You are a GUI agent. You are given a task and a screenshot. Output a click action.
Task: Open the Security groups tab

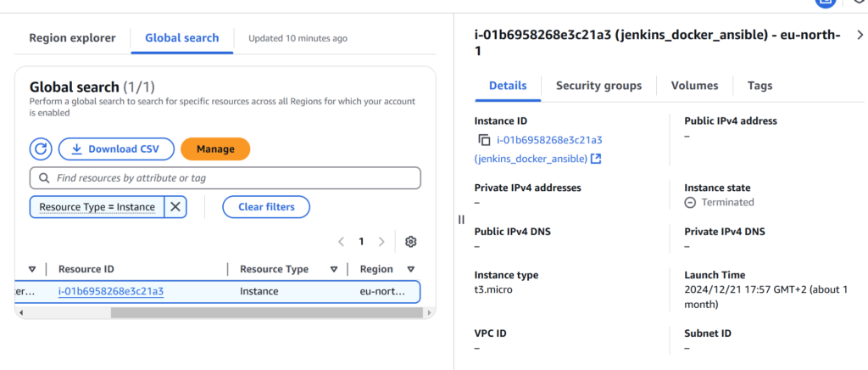pos(598,86)
